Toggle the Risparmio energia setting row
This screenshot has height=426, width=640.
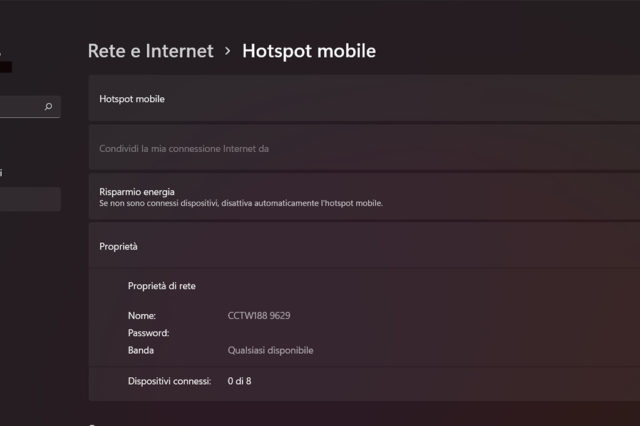point(360,196)
